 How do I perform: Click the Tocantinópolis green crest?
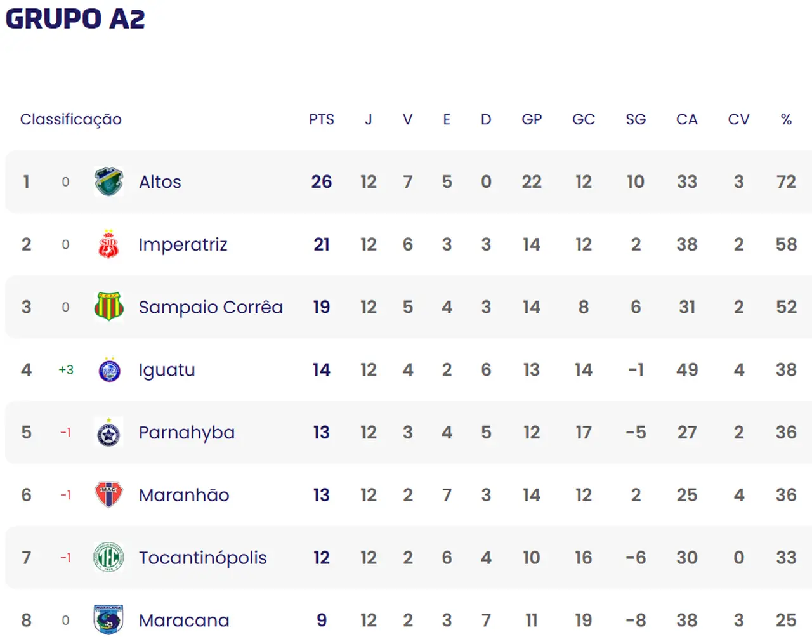[x=108, y=558]
